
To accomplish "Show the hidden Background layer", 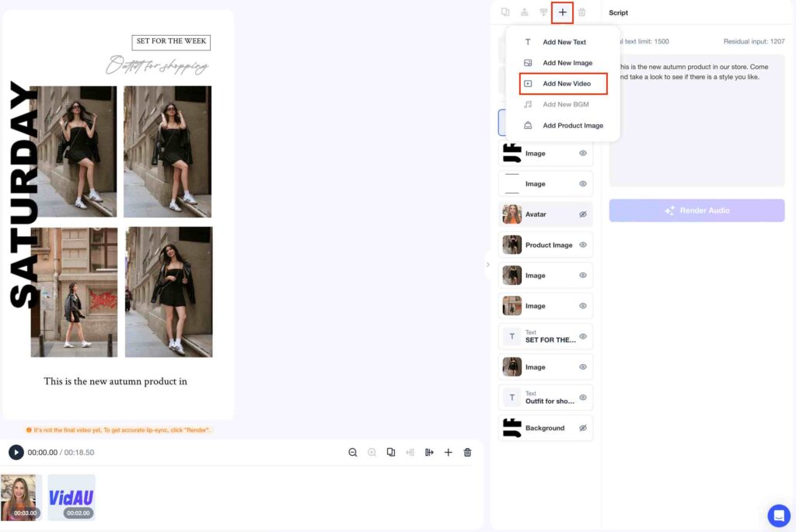I will 583,427.
